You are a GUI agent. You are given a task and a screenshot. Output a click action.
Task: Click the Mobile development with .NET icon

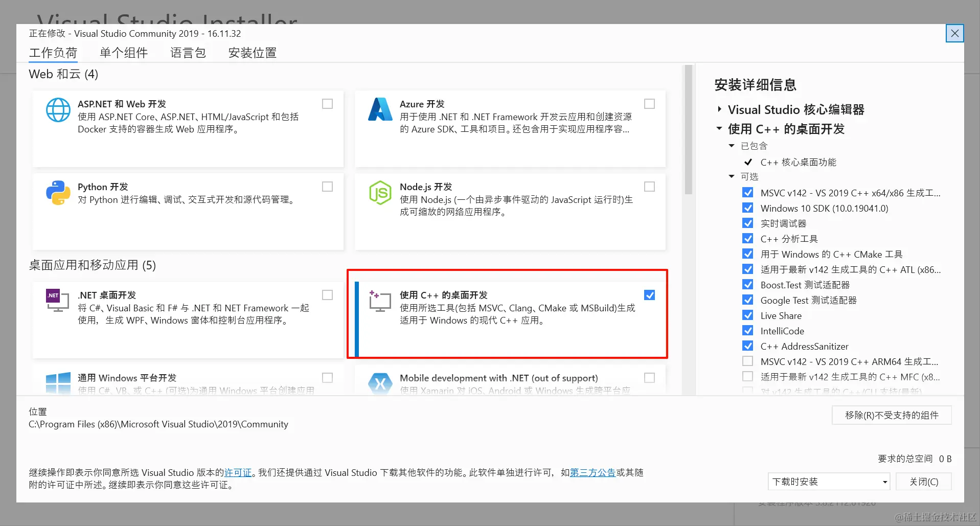pyautogui.click(x=380, y=382)
